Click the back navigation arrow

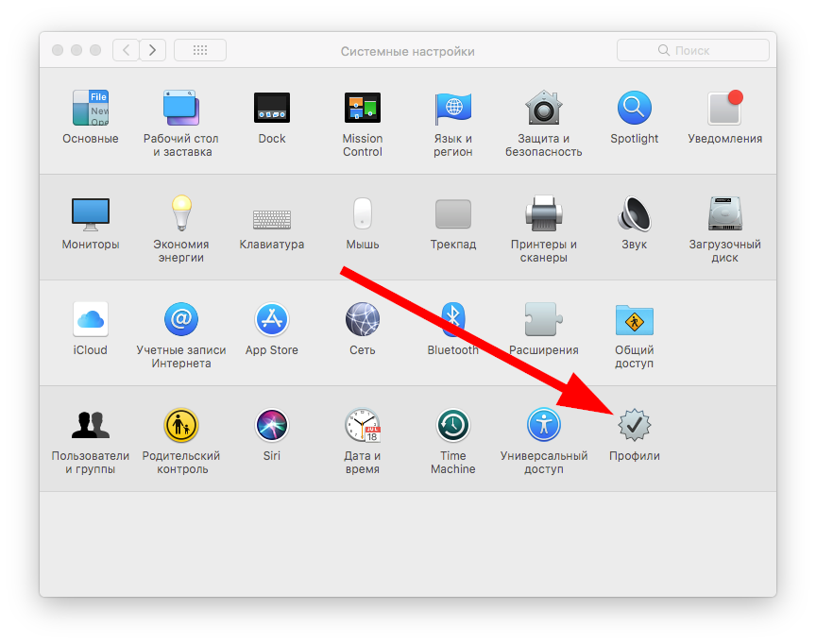coord(126,50)
